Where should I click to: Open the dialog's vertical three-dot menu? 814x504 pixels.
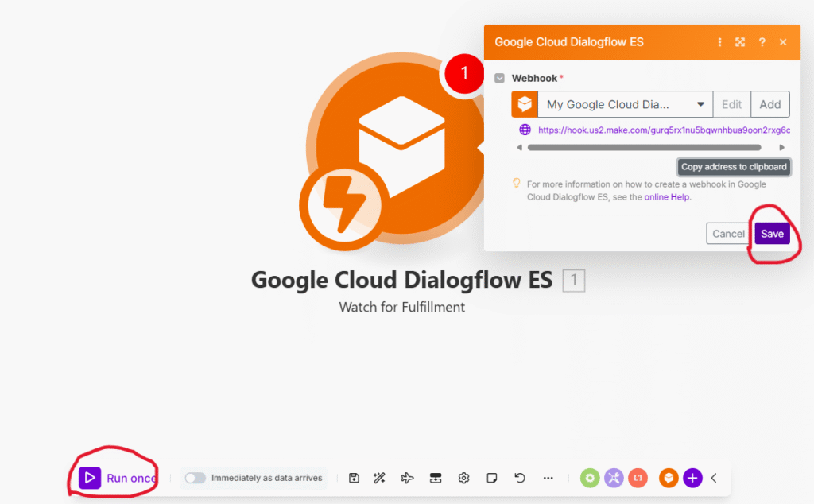(720, 42)
